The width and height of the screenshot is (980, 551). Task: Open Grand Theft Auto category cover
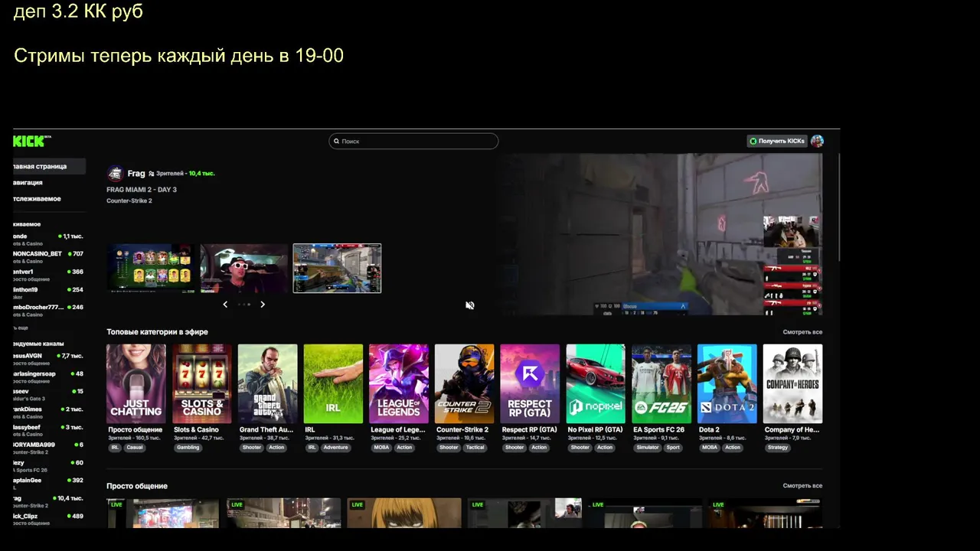tap(267, 383)
